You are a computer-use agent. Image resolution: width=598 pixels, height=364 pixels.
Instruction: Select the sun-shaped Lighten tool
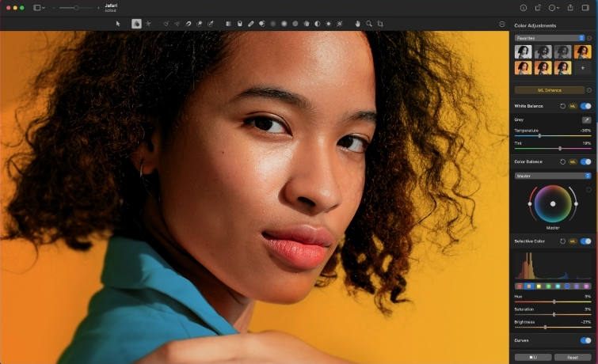pos(329,24)
